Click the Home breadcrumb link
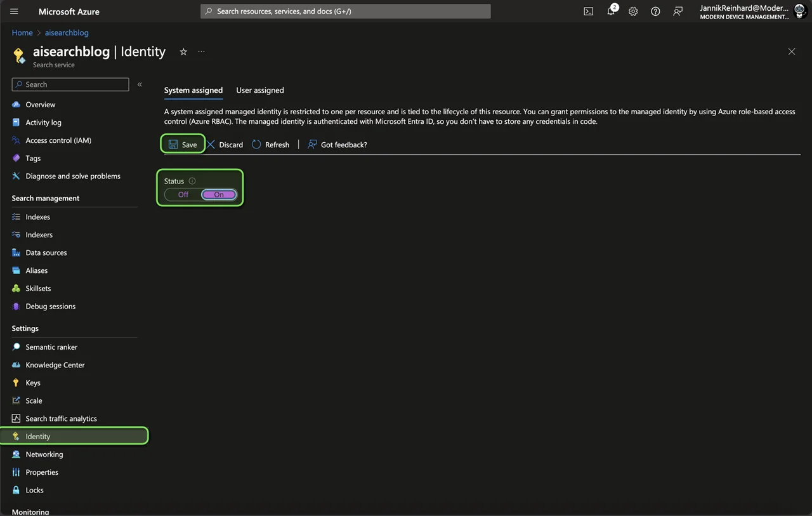 [x=22, y=32]
